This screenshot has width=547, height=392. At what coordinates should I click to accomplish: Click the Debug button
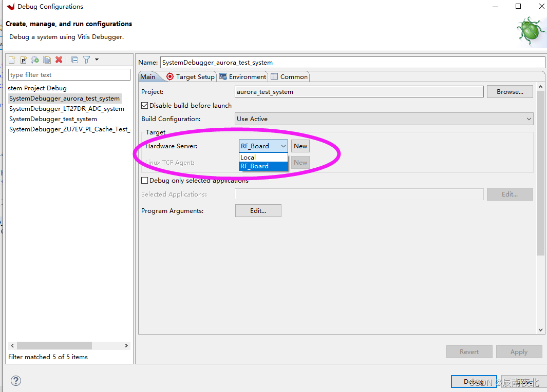(x=474, y=382)
